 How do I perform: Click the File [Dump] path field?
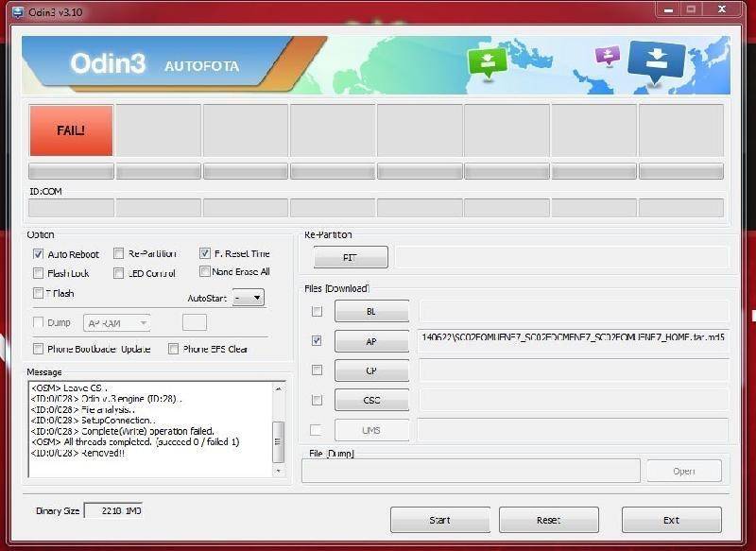tap(471, 471)
